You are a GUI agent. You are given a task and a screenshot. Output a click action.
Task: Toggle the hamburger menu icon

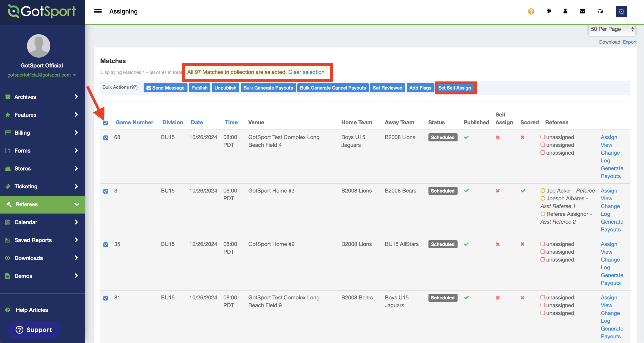point(98,11)
